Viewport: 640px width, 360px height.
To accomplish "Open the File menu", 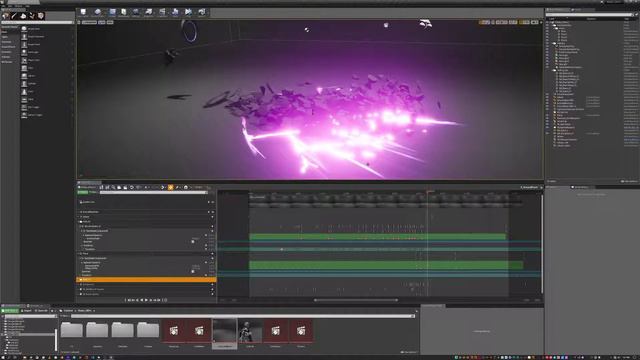I will [x=4, y=6].
